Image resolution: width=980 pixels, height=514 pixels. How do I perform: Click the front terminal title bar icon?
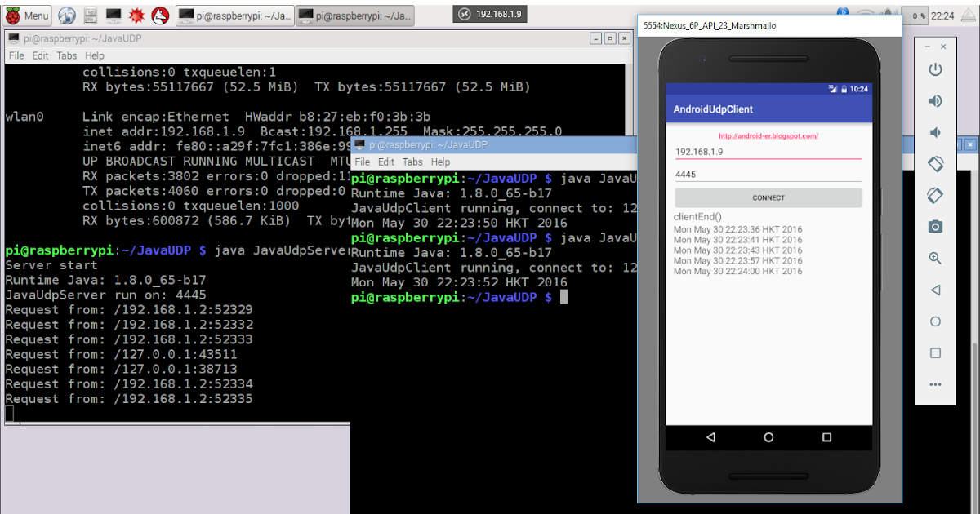tap(360, 144)
